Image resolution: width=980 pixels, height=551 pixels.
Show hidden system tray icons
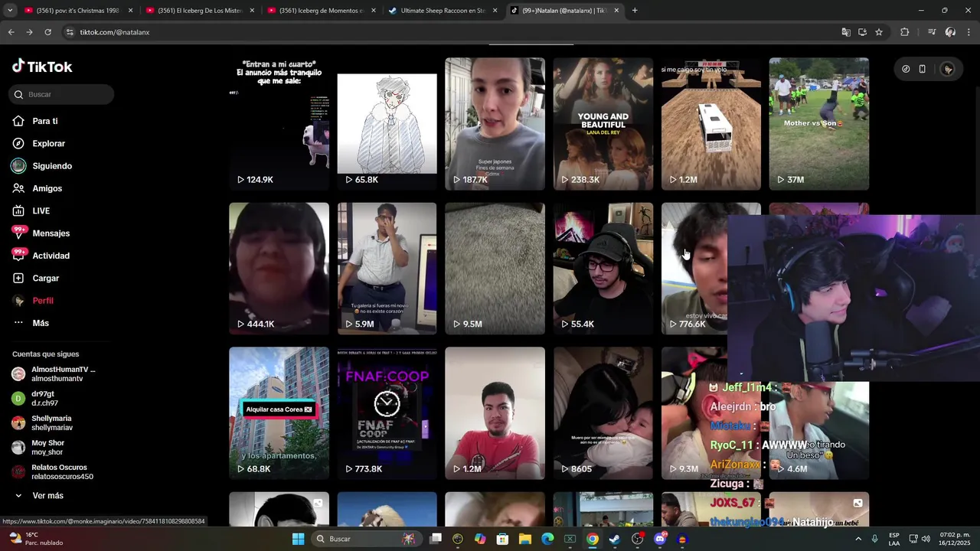[x=858, y=539]
